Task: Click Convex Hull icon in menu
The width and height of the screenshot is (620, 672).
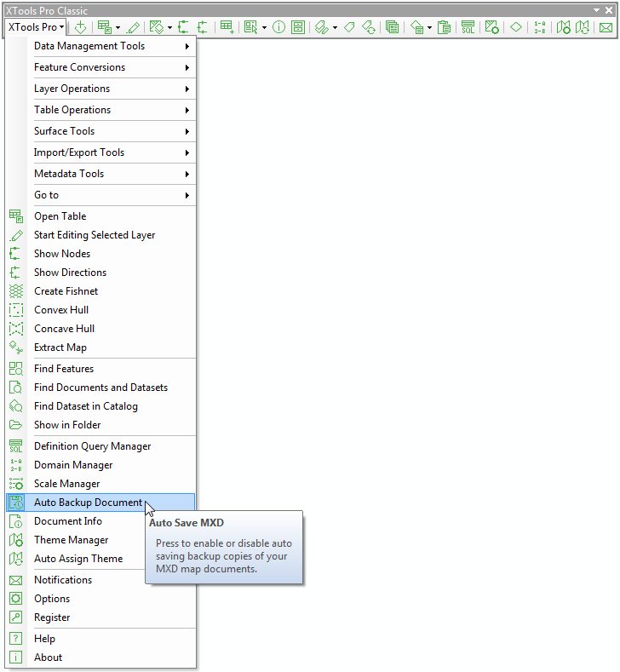Action: pos(16,310)
